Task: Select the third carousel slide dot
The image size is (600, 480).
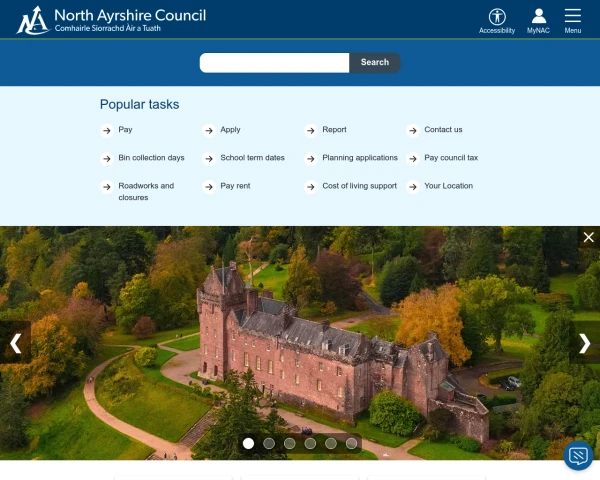Action: tap(289, 443)
